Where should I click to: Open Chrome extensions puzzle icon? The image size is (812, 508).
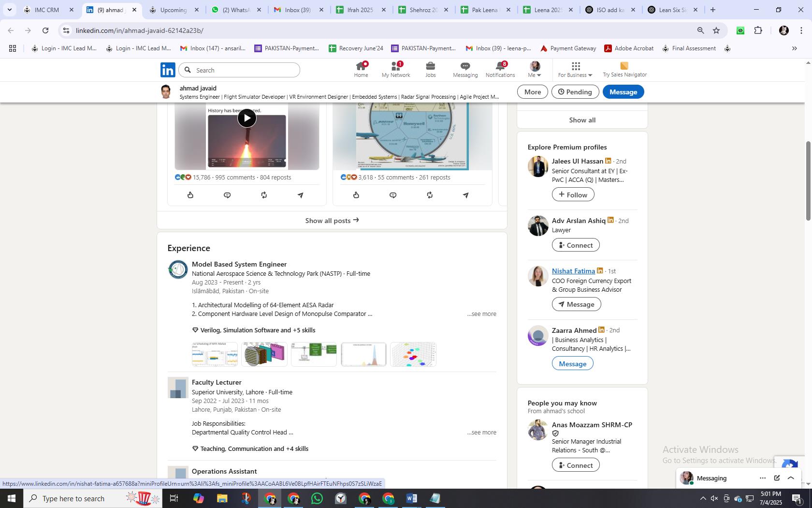pos(758,30)
